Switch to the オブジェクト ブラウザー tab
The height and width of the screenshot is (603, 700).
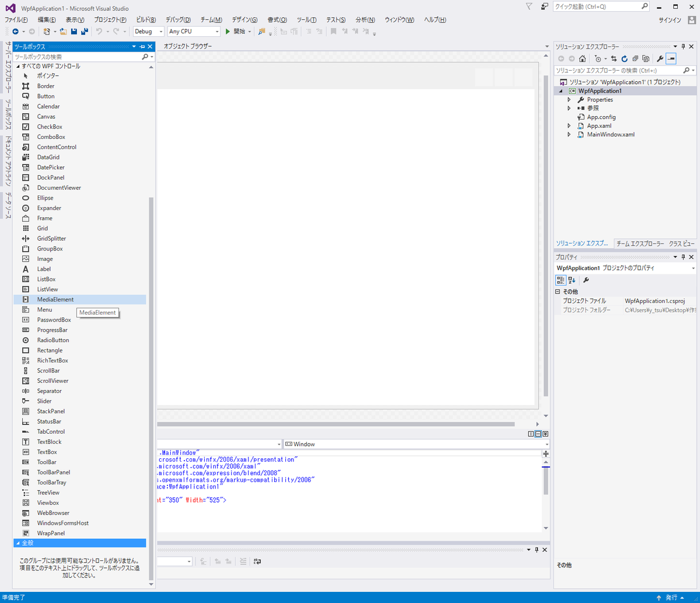point(188,46)
